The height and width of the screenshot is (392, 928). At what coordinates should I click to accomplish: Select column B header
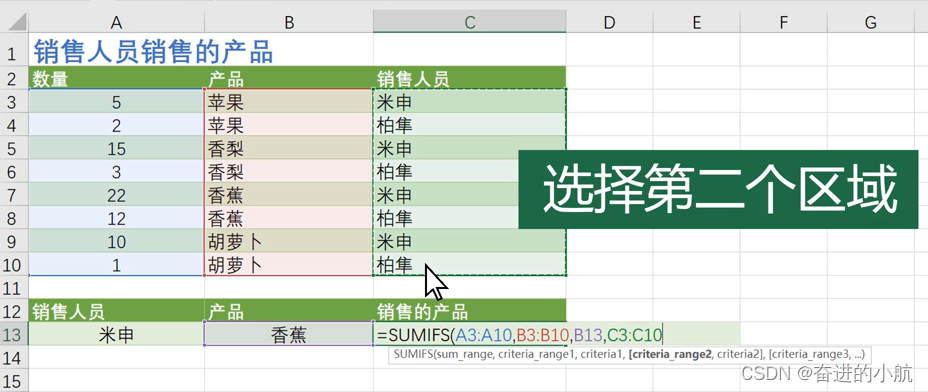click(289, 22)
